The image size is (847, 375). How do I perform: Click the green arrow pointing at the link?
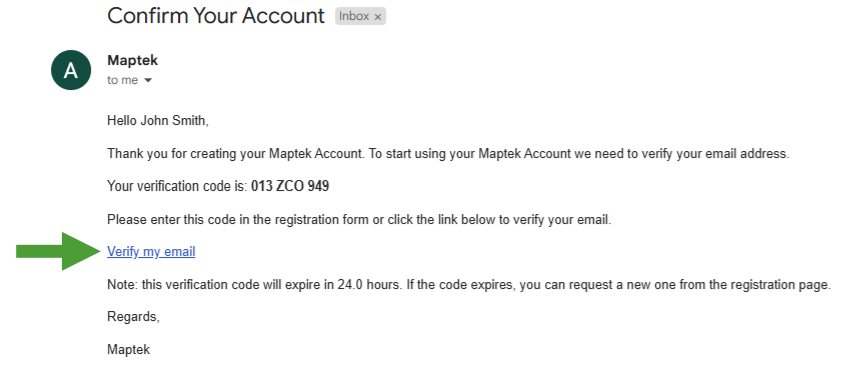(x=58, y=251)
